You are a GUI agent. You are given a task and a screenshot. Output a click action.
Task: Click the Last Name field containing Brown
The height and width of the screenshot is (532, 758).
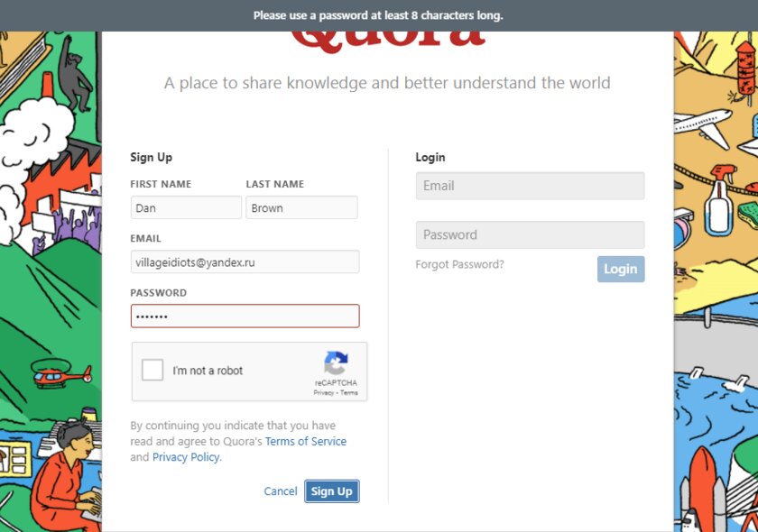pyautogui.click(x=301, y=207)
